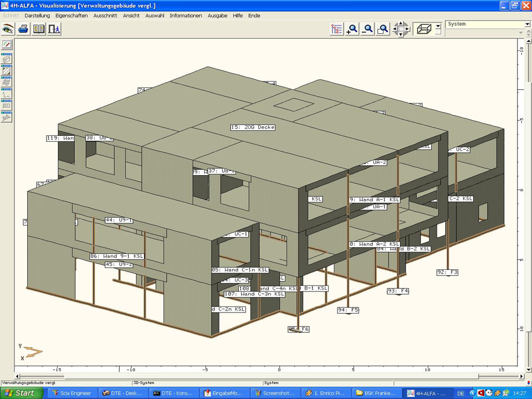Open the Informationen menu
The height and width of the screenshot is (399, 532).
click(186, 16)
